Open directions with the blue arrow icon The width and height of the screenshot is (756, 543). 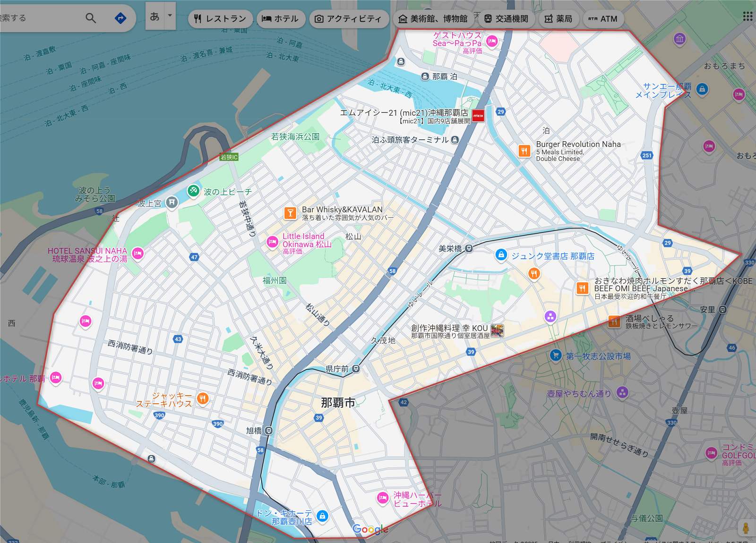(120, 18)
